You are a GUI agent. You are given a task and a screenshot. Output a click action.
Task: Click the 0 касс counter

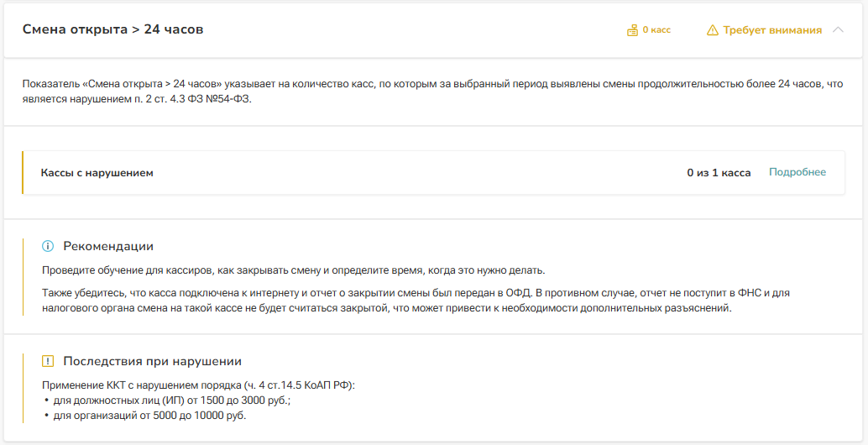(x=656, y=30)
